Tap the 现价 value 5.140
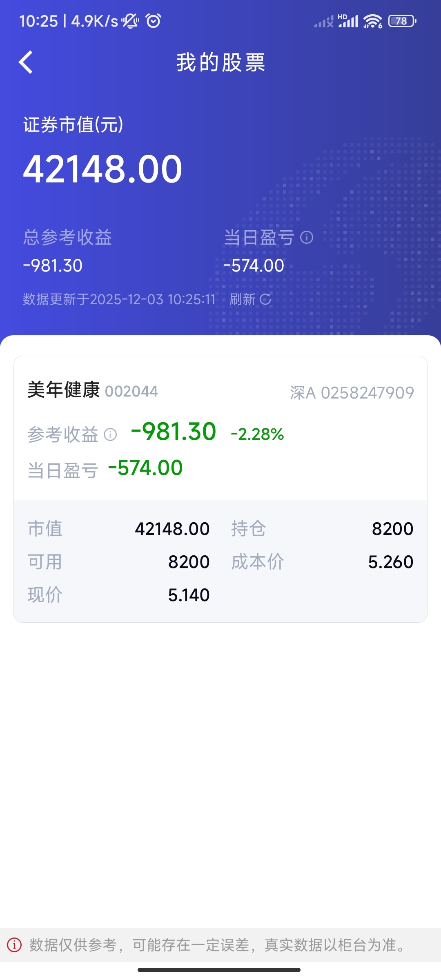 (189, 595)
